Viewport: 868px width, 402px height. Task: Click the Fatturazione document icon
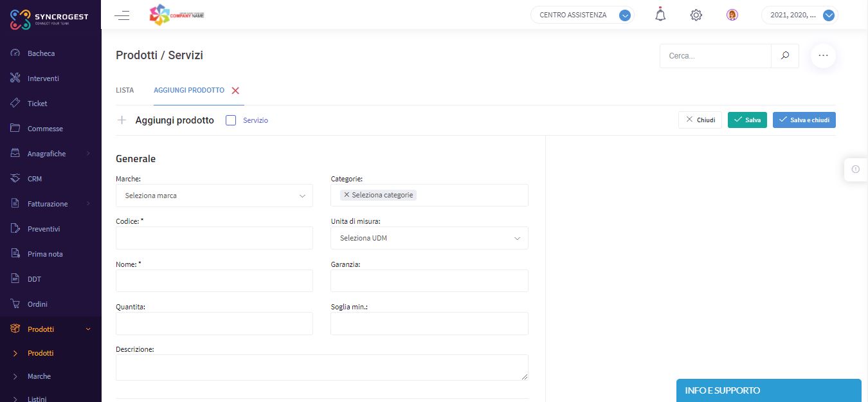[15, 204]
